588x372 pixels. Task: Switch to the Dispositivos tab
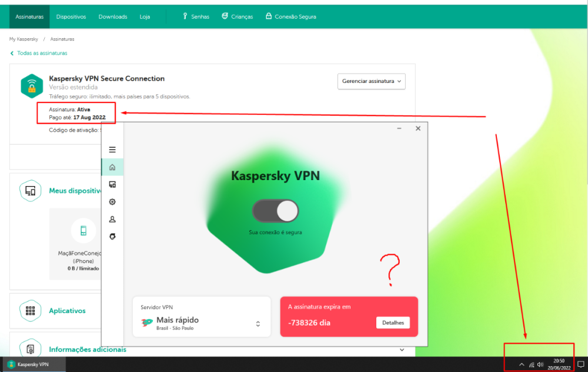71,16
